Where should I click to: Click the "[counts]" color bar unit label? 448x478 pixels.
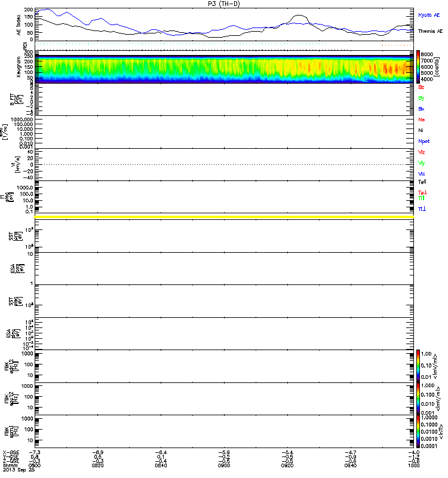[437, 67]
